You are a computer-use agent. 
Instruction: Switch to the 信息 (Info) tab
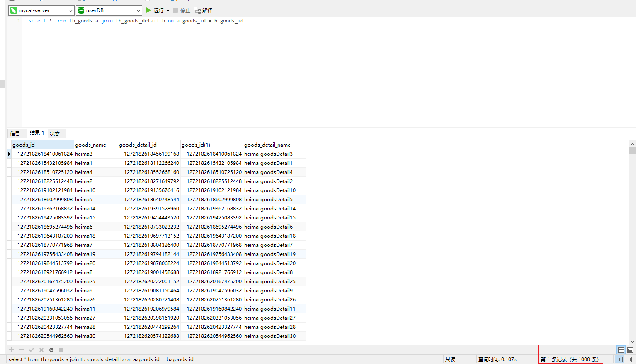[15, 133]
